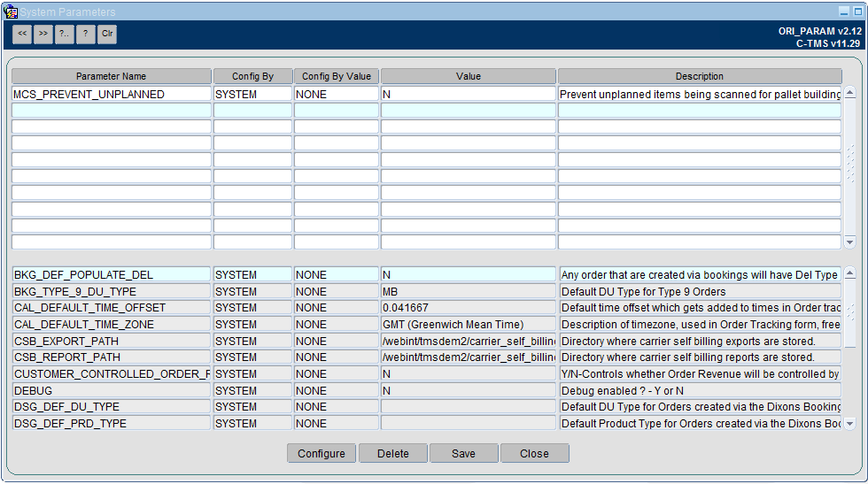Select BKG_TYPE_9_DU_TYPE parameter row
This screenshot has width=868, height=484.
[x=112, y=291]
